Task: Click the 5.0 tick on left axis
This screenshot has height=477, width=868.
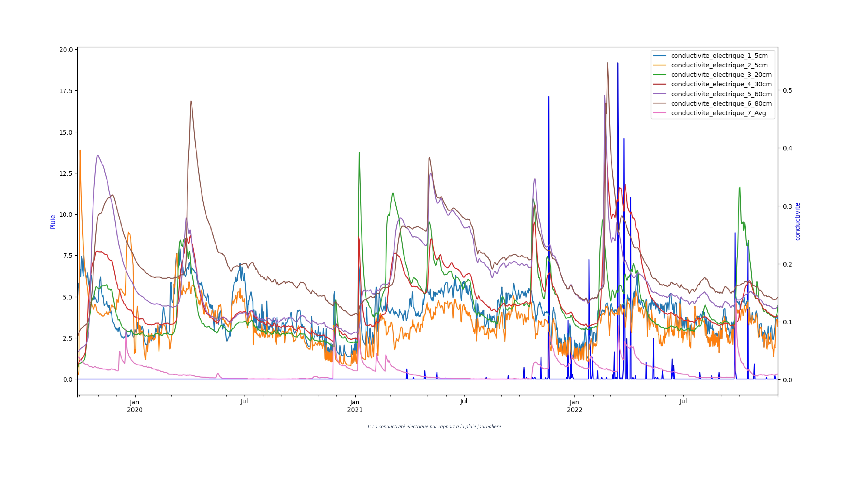Action: [68, 297]
